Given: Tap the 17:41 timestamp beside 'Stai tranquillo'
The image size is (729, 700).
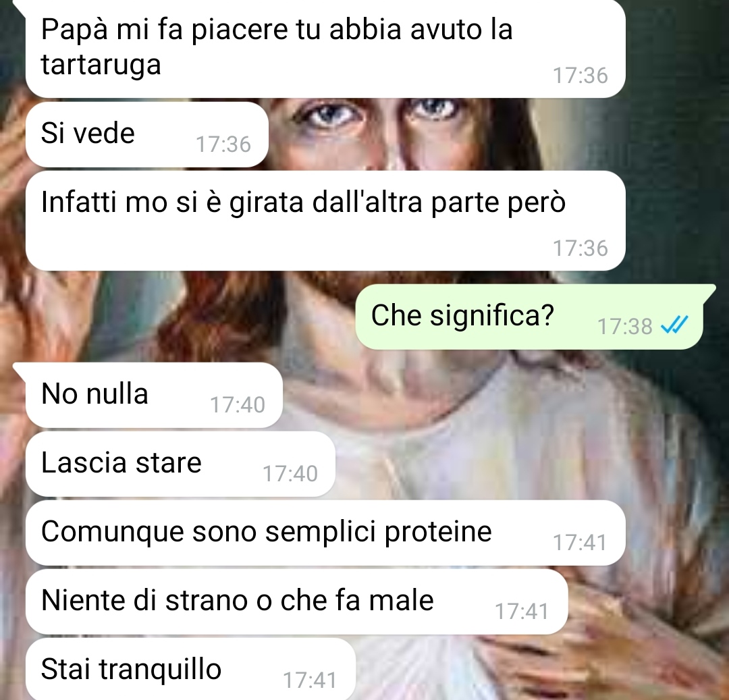Looking at the screenshot, I should click(310, 680).
